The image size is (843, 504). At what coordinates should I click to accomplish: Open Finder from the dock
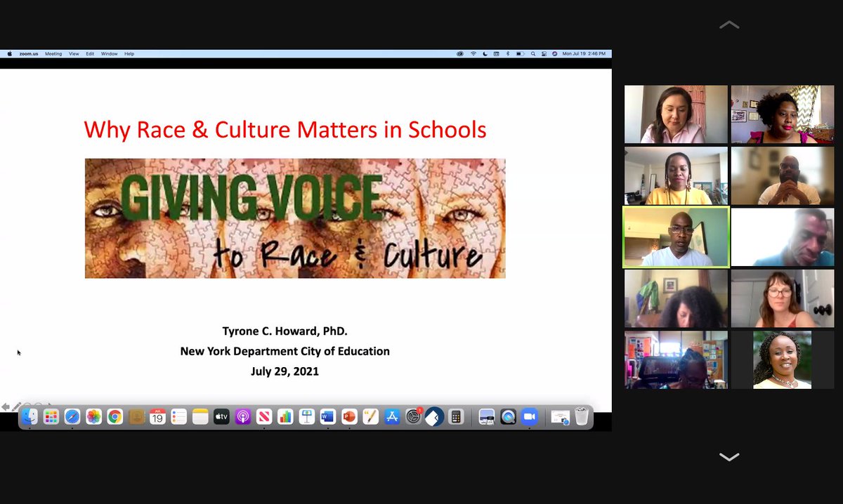coord(30,417)
